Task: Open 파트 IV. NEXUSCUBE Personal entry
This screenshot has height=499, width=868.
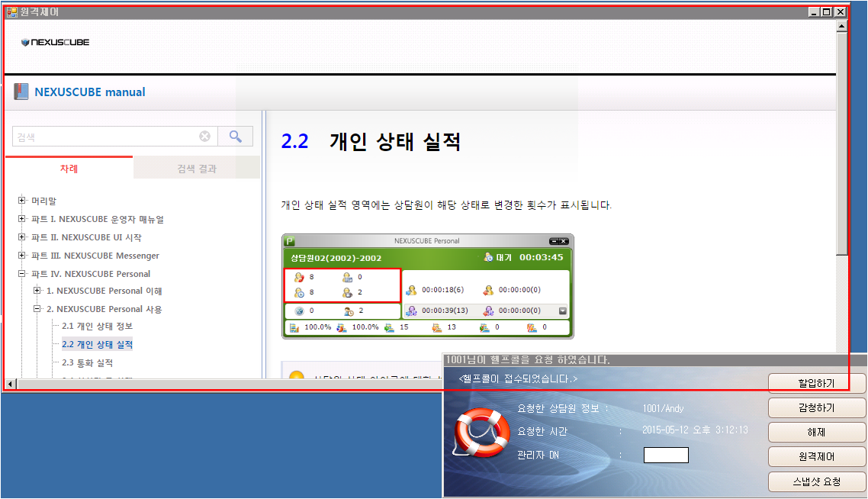Action: pyautogui.click(x=91, y=274)
